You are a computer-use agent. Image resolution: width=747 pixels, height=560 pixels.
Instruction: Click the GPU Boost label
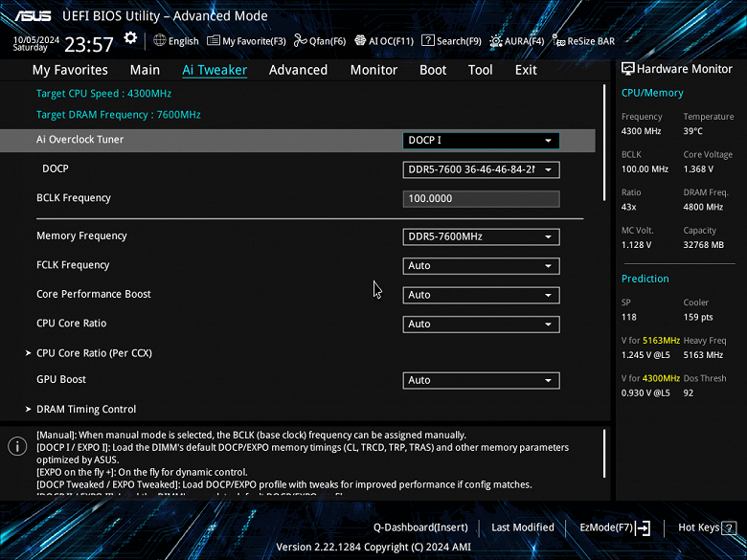(x=61, y=379)
